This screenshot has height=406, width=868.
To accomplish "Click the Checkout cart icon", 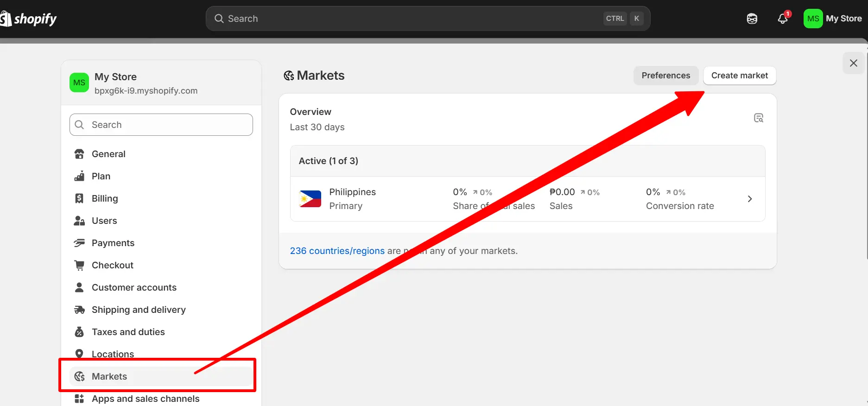I will point(79,265).
